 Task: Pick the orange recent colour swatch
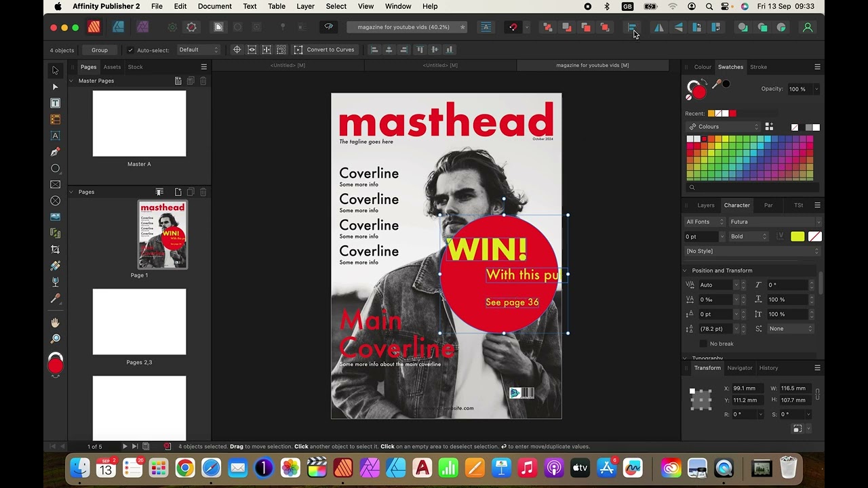pyautogui.click(x=711, y=114)
